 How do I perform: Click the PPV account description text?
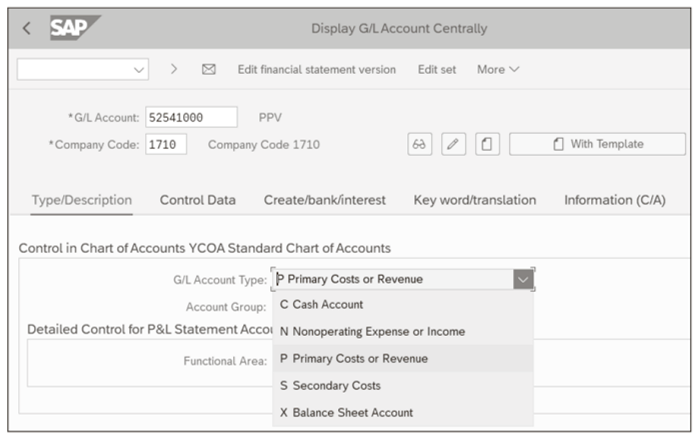pos(270,118)
